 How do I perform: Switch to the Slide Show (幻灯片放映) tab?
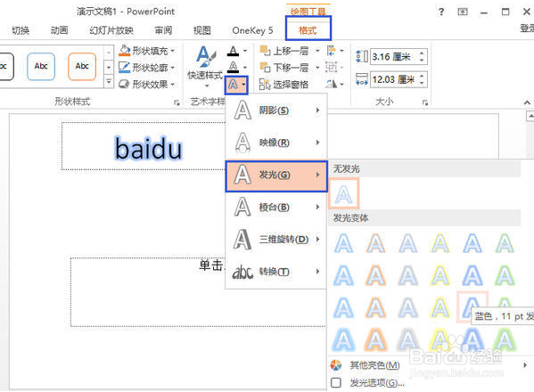(x=111, y=30)
